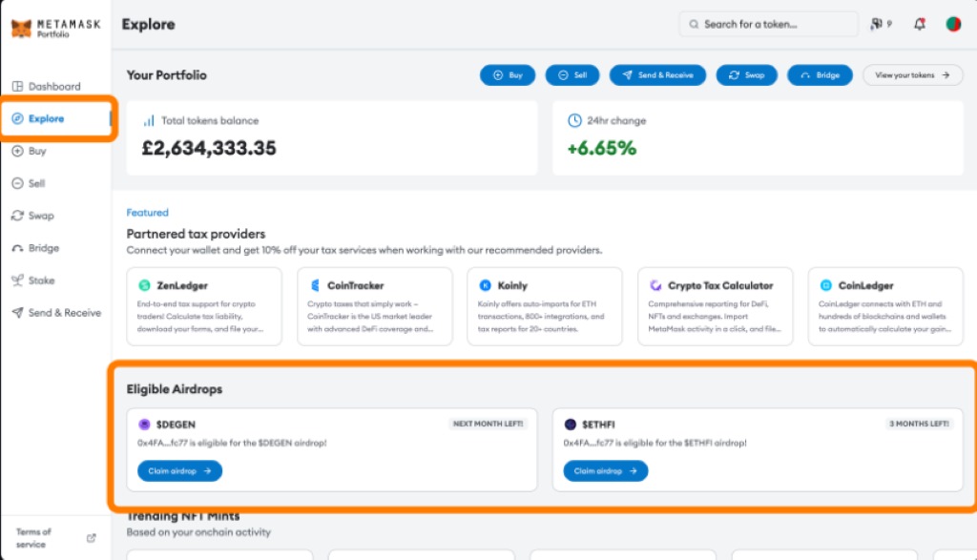Focus the Search for a token field
The width and height of the screenshot is (977, 560).
(768, 24)
